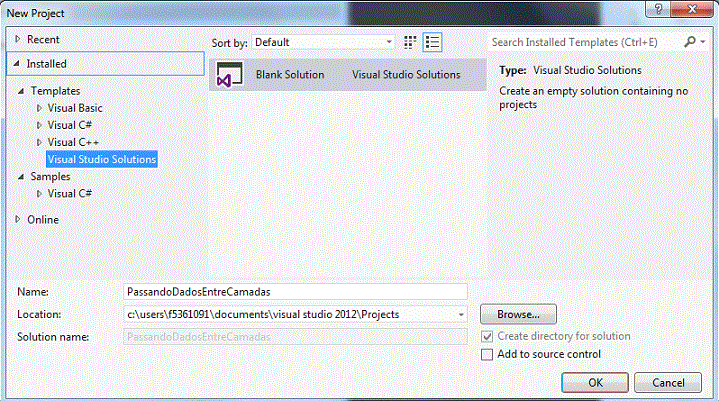Select the Visual C++ templates label

(x=73, y=143)
